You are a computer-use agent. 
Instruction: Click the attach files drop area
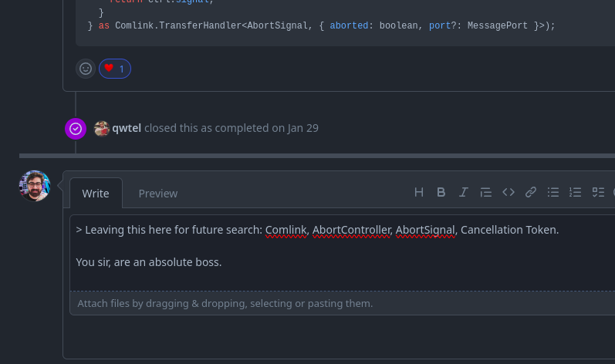pyautogui.click(x=225, y=304)
